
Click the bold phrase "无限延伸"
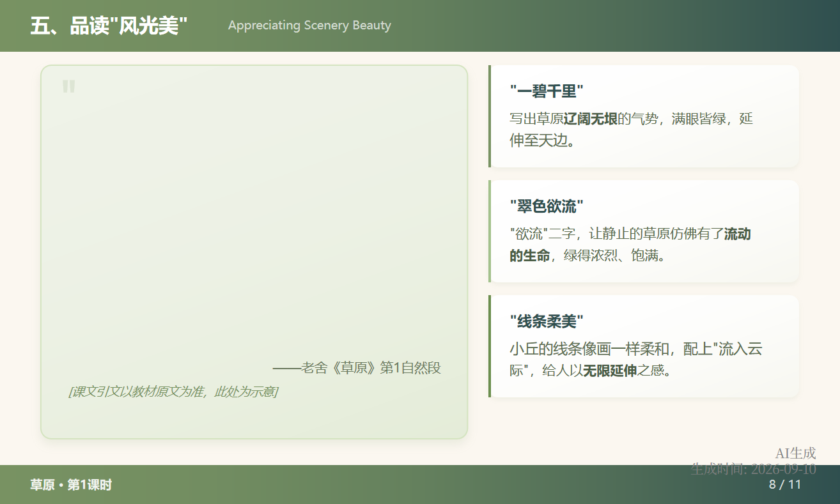610,370
